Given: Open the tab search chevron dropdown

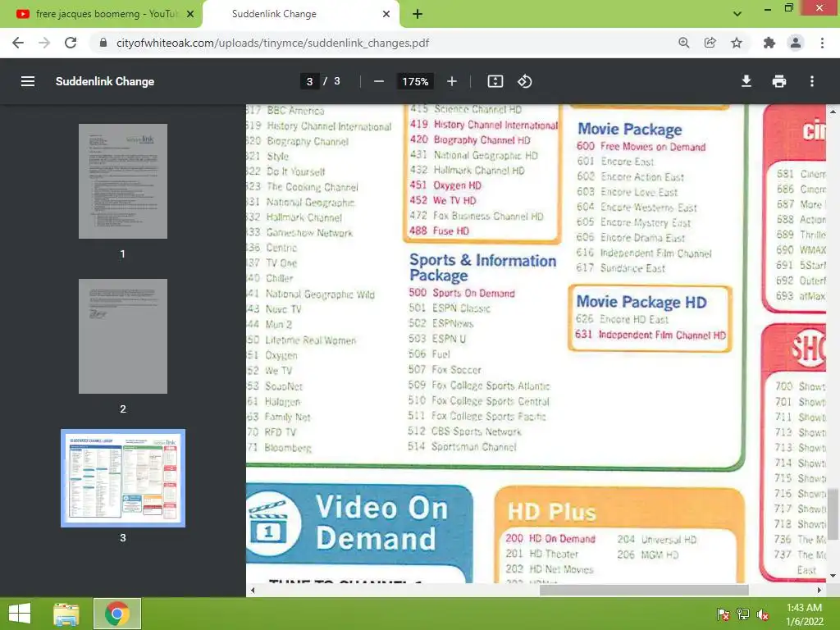Looking at the screenshot, I should [x=737, y=14].
